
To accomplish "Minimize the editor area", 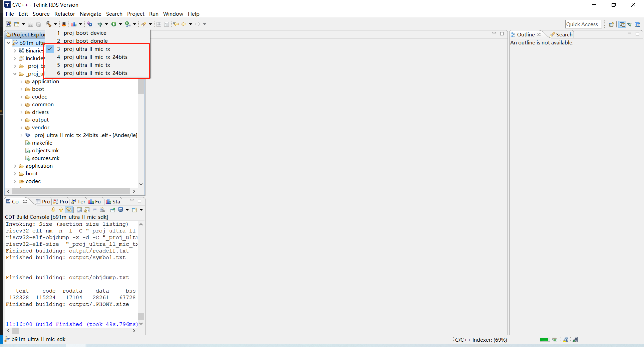I will click(x=494, y=33).
